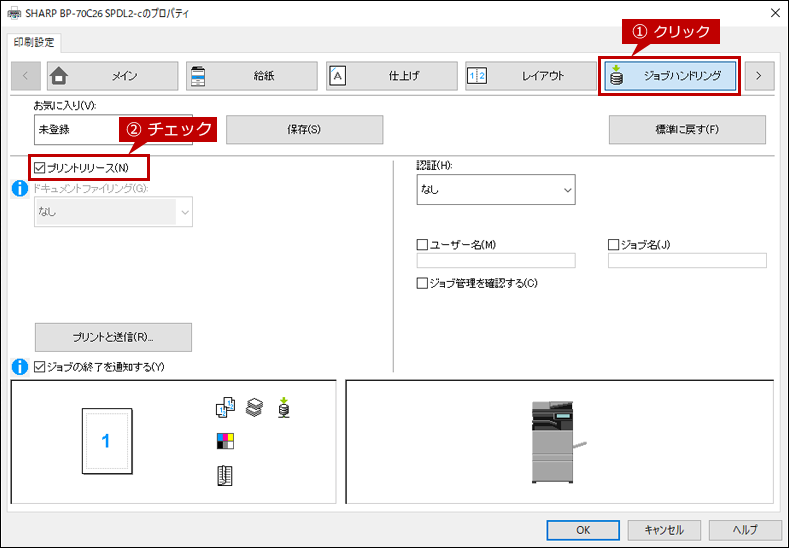The width and height of the screenshot is (789, 548).
Task: Toggle ジョブの終了を通知する(Y) checkbox
Action: coord(40,367)
